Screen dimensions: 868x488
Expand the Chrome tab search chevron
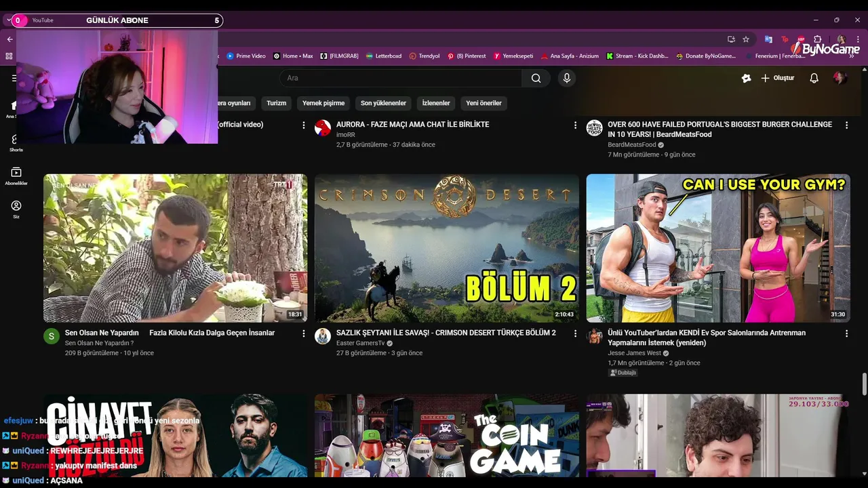pos(8,20)
